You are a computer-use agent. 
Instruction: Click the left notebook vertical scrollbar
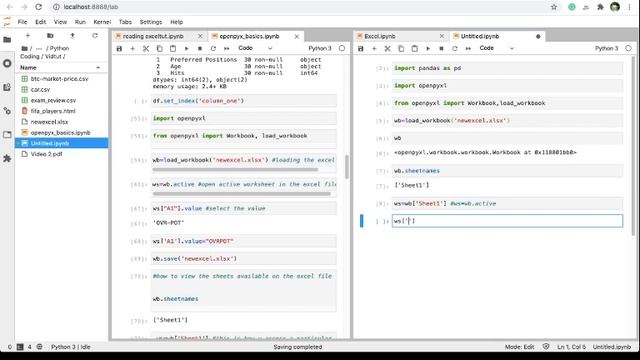[x=347, y=167]
